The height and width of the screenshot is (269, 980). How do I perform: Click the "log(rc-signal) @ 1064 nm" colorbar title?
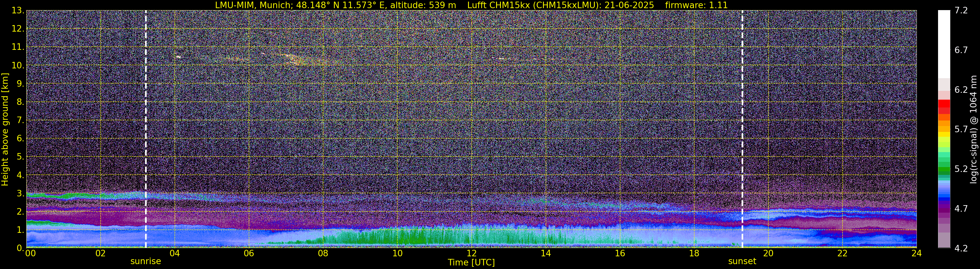pyautogui.click(x=973, y=130)
